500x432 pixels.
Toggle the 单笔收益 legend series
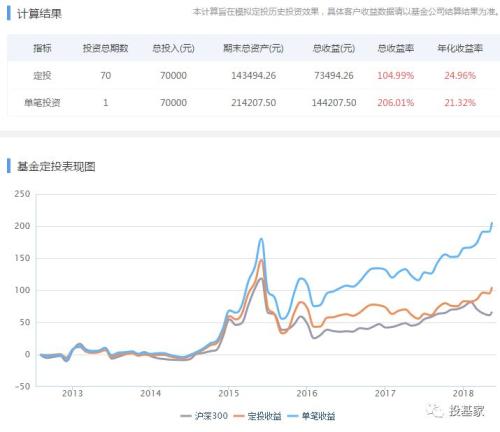tap(311, 416)
